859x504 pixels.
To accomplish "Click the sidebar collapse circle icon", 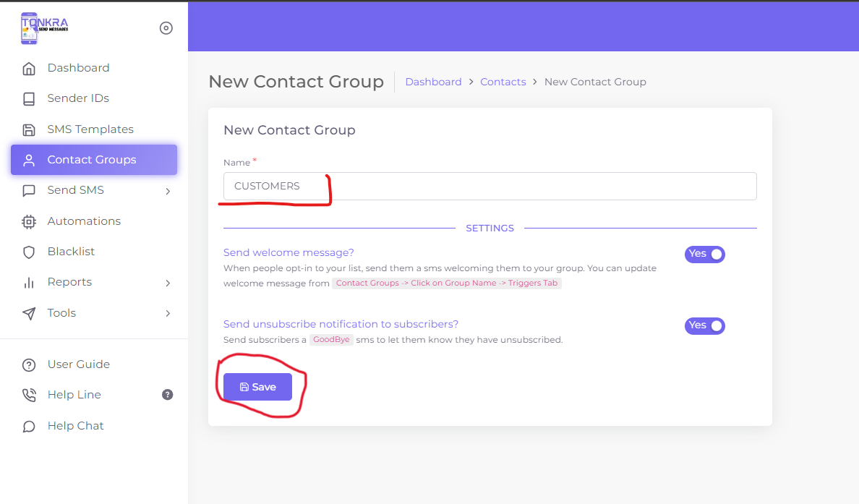I will tap(166, 28).
